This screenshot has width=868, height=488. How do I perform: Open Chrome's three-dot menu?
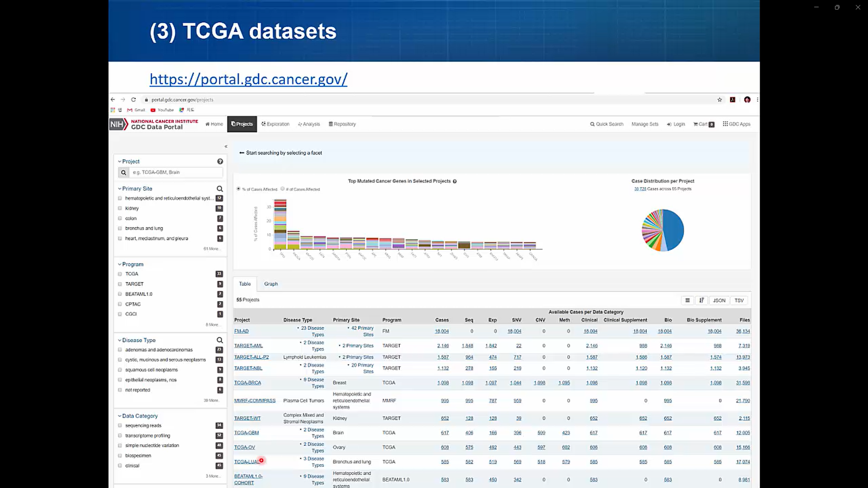(x=757, y=99)
